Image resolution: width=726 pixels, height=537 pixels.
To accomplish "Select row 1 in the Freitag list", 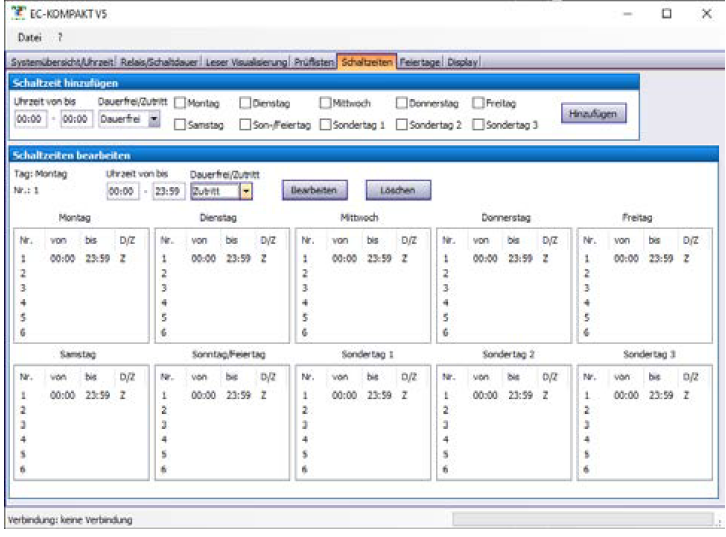I will [x=645, y=258].
